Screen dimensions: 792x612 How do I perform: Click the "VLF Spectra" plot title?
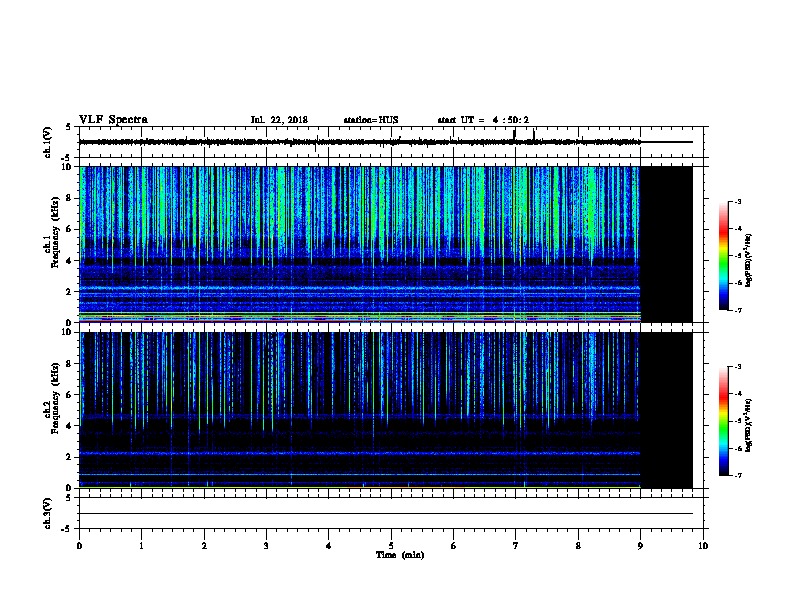[x=113, y=120]
